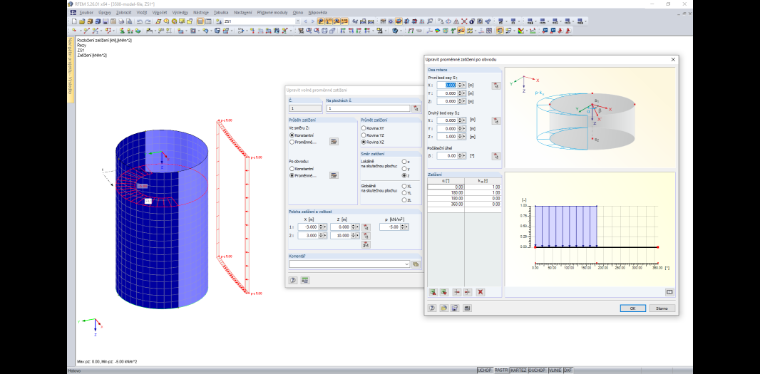Toggle RASTR in the status bar
760x374 pixels.
click(502, 370)
